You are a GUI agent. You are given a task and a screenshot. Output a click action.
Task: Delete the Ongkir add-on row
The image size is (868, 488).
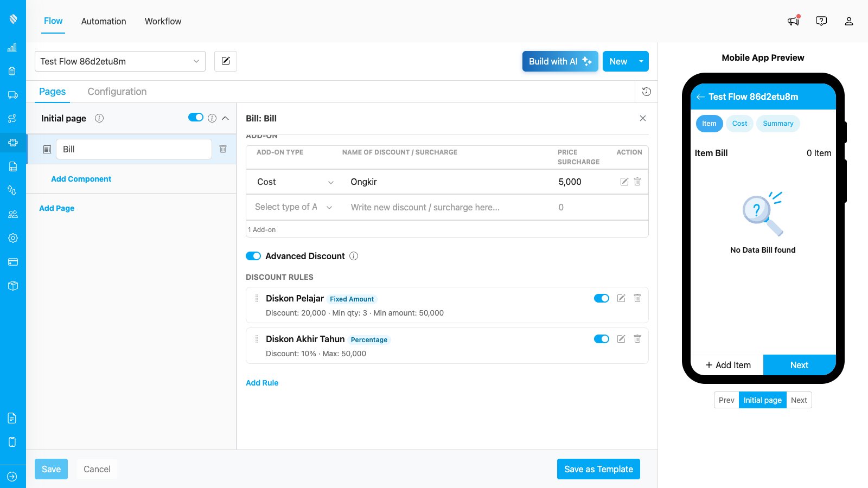tap(637, 182)
